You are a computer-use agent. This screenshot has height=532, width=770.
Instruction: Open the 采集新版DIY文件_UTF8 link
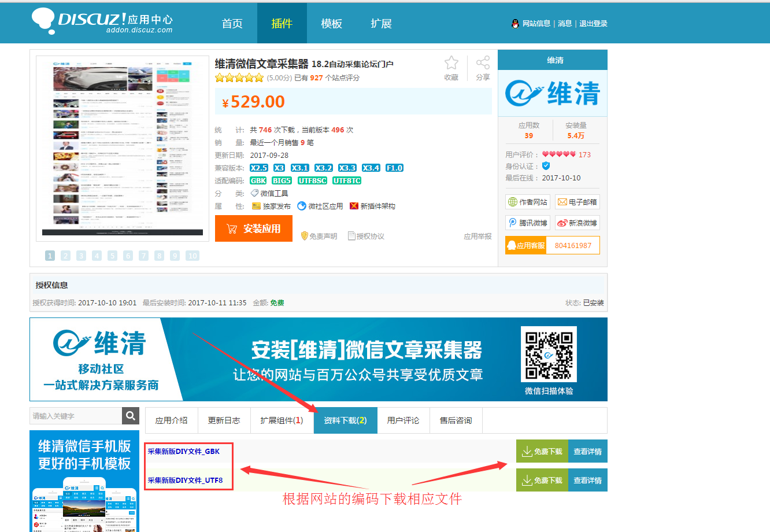[185, 480]
